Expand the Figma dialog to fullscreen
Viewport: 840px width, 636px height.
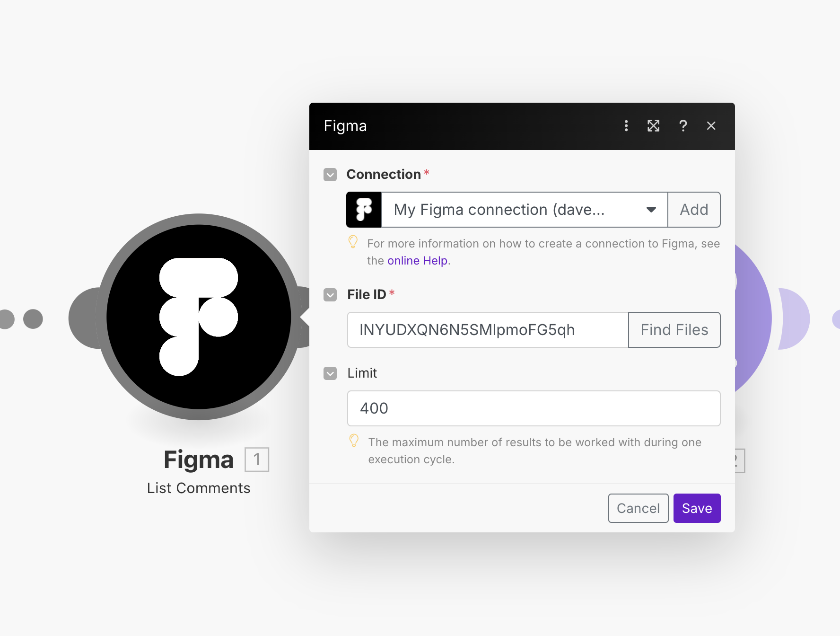[x=653, y=126]
